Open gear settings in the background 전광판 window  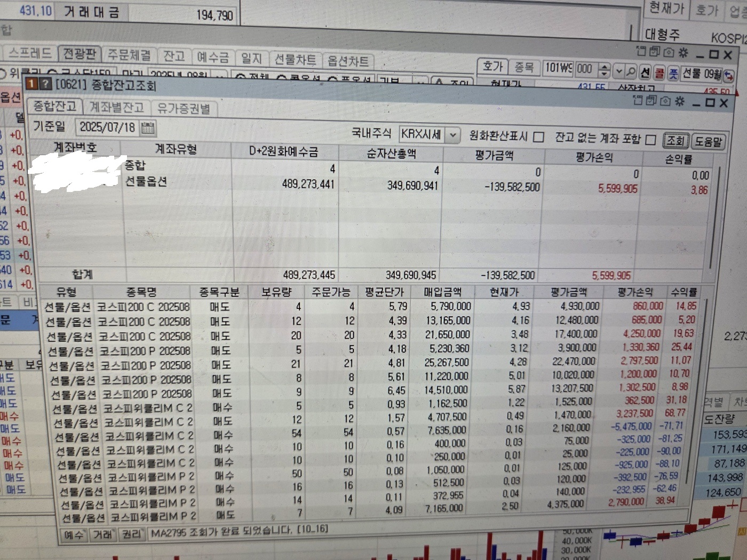[x=683, y=53]
